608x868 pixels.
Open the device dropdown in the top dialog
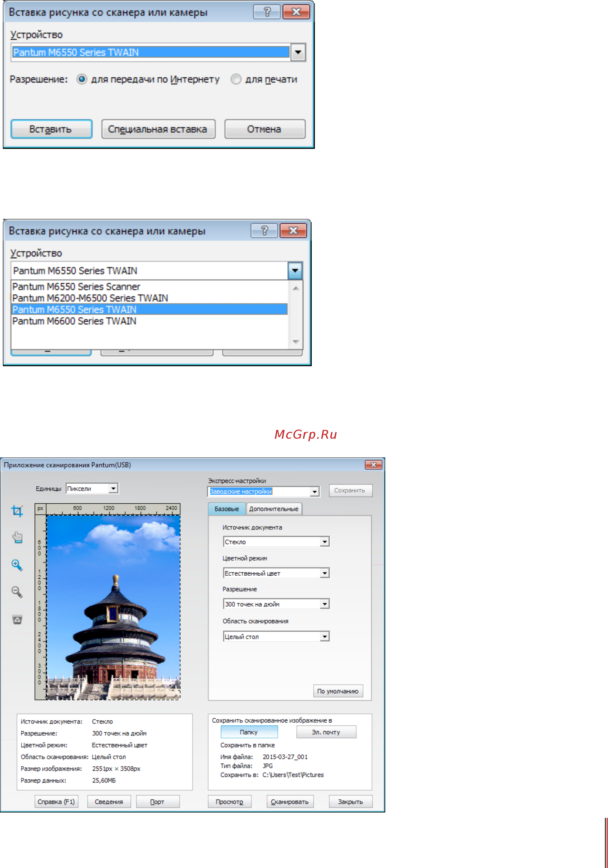(x=298, y=52)
